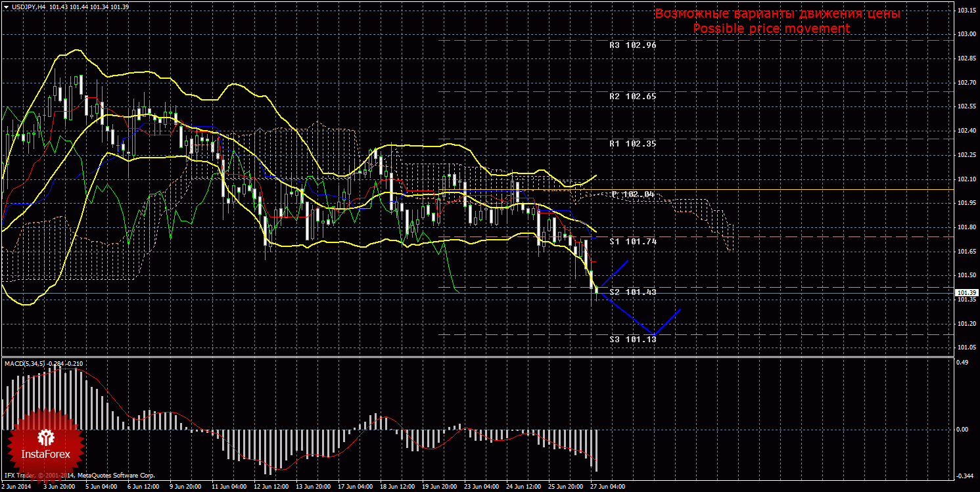The width and height of the screenshot is (980, 492).
Task: Select the Russian caption 'Возможные варианты движения цены'
Action: pyautogui.click(x=778, y=14)
